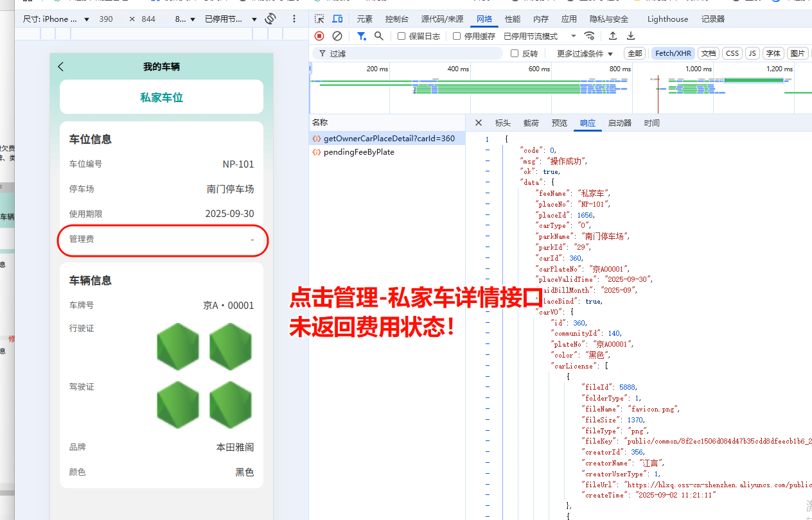Open network search with the magnifier icon
The image size is (812, 520).
point(379,36)
